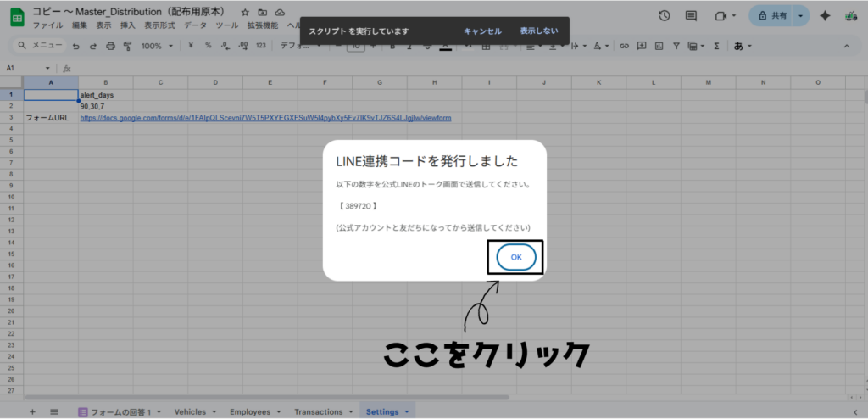Image resolution: width=868 pixels, height=419 pixels.
Task: Open the Google Forms URL link
Action: pyautogui.click(x=265, y=118)
